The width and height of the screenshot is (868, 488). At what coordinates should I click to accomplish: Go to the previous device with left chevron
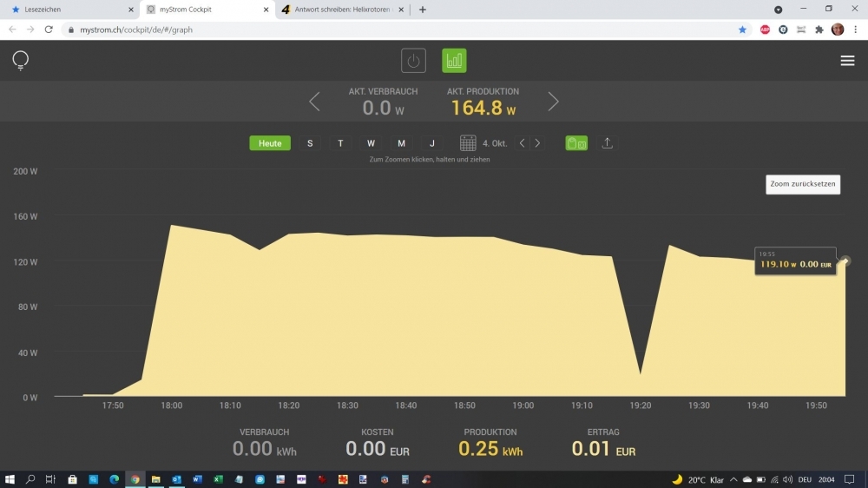[x=314, y=102]
